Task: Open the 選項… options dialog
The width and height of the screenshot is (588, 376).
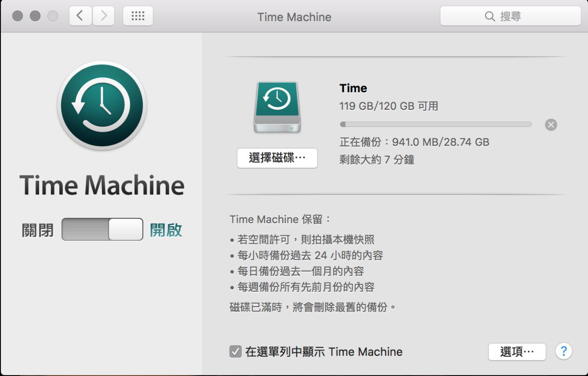Action: pyautogui.click(x=517, y=352)
